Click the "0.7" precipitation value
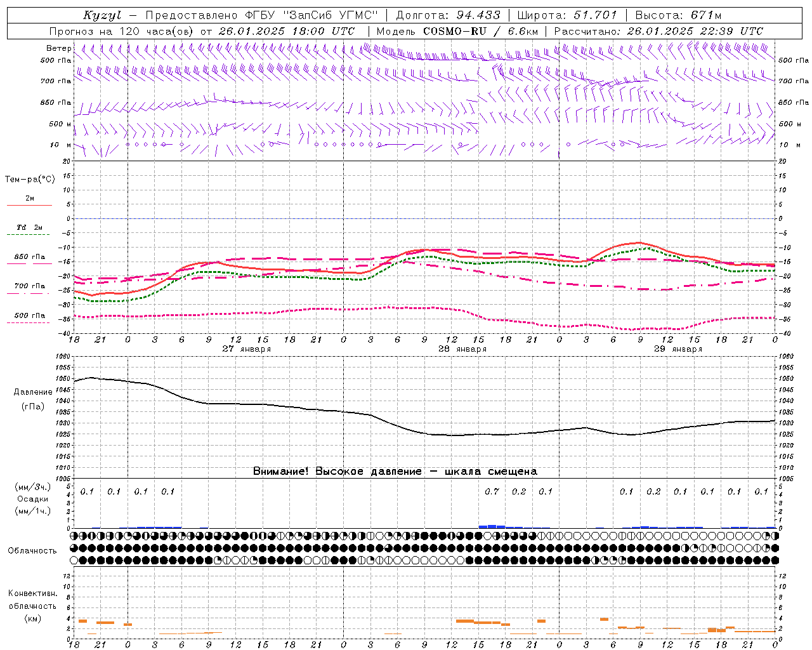 point(492,491)
